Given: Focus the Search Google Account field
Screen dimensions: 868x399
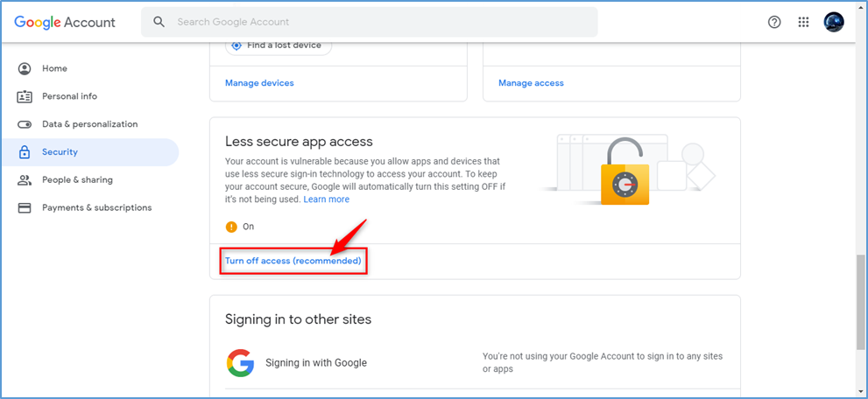Looking at the screenshot, I should point(377,22).
